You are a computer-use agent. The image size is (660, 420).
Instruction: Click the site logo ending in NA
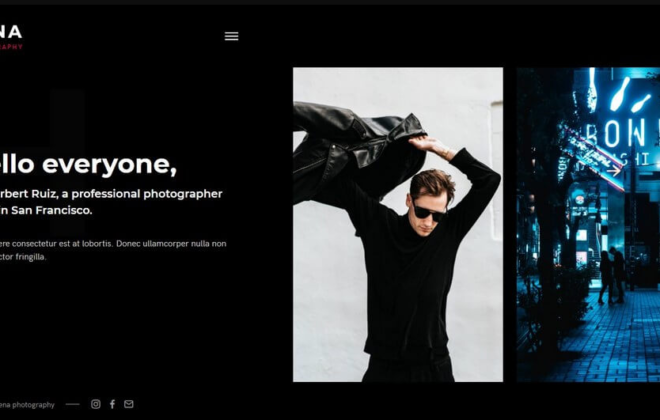(x=11, y=37)
